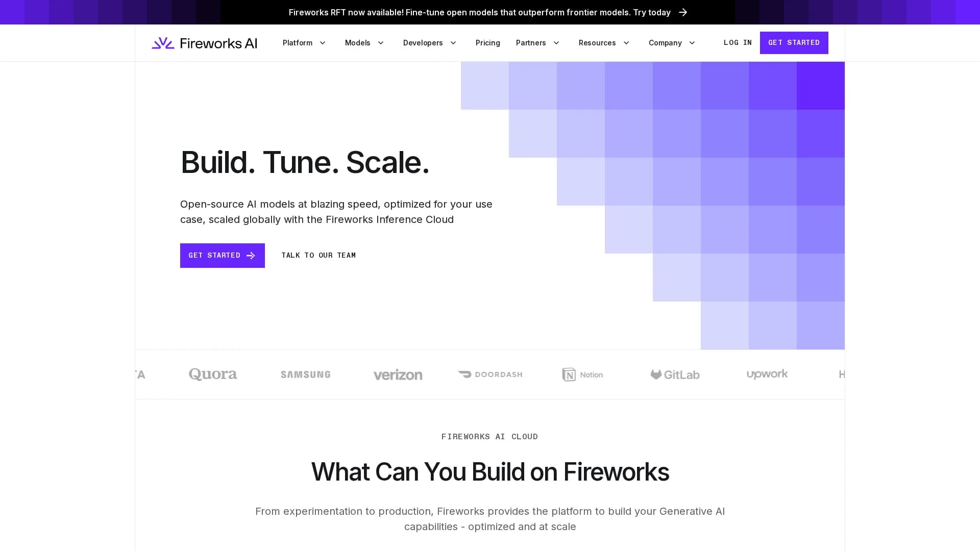The image size is (980, 551).
Task: Expand the Models chevron
Action: (381, 43)
